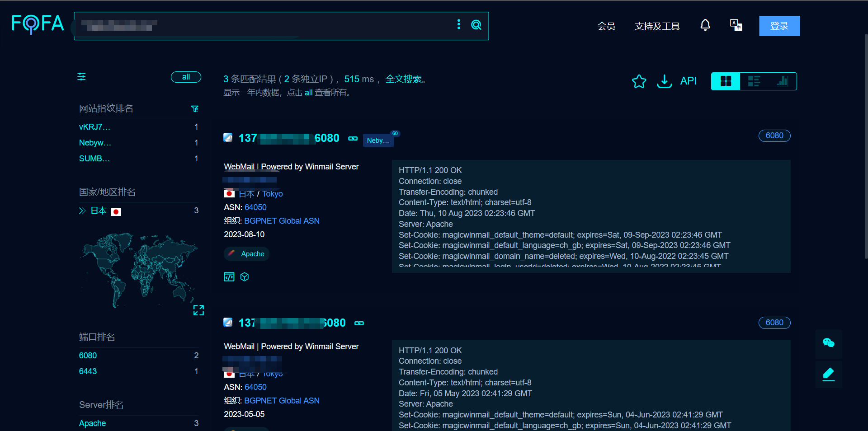Click the world map thumbnail
The width and height of the screenshot is (868, 431).
click(139, 270)
